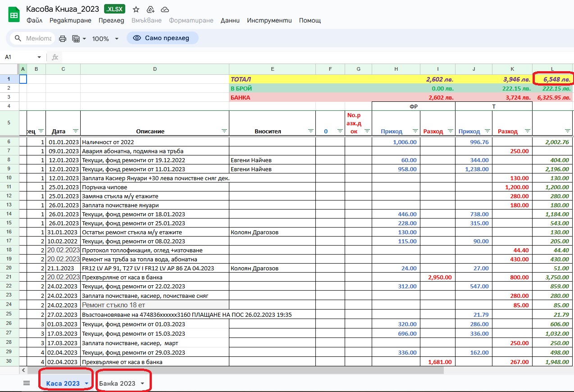Open the Помощ menu
The width and height of the screenshot is (574, 392).
[310, 20]
